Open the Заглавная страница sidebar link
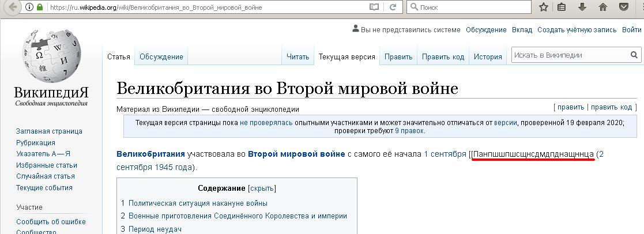 pos(49,131)
